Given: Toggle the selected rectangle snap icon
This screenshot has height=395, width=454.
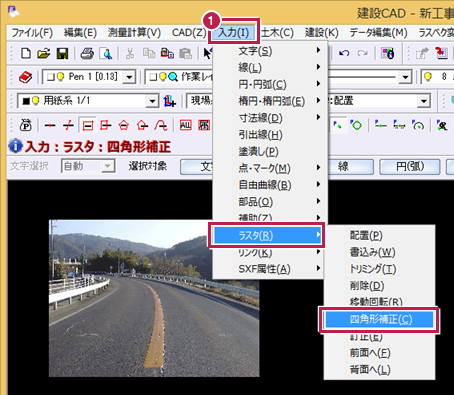Looking at the screenshot, I should point(88,125).
